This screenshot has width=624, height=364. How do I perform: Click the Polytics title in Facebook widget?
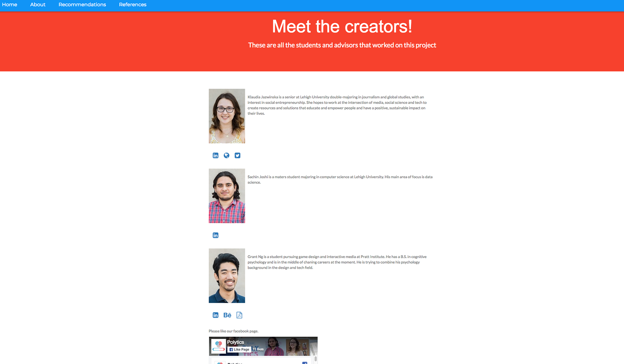coord(236,342)
